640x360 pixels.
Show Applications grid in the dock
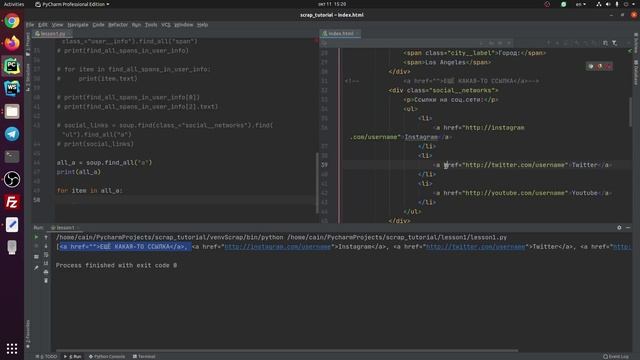tap(12, 348)
